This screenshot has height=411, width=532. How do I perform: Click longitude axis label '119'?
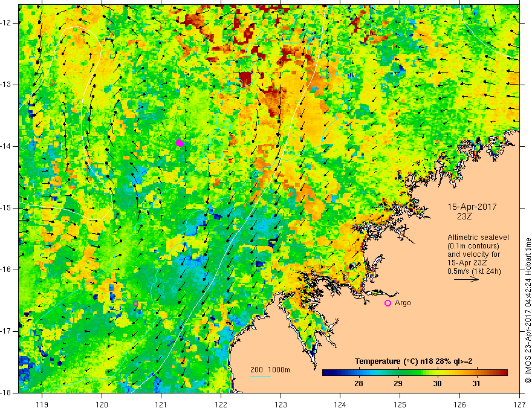point(42,404)
